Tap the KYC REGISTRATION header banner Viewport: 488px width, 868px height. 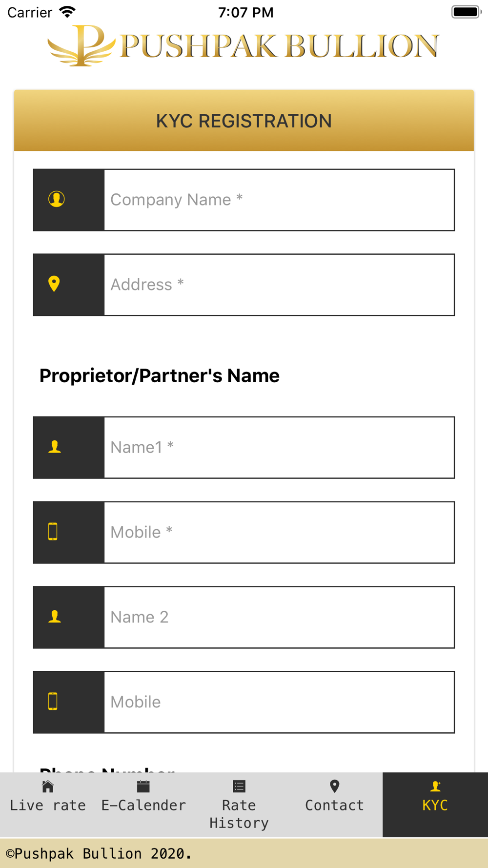tap(244, 121)
